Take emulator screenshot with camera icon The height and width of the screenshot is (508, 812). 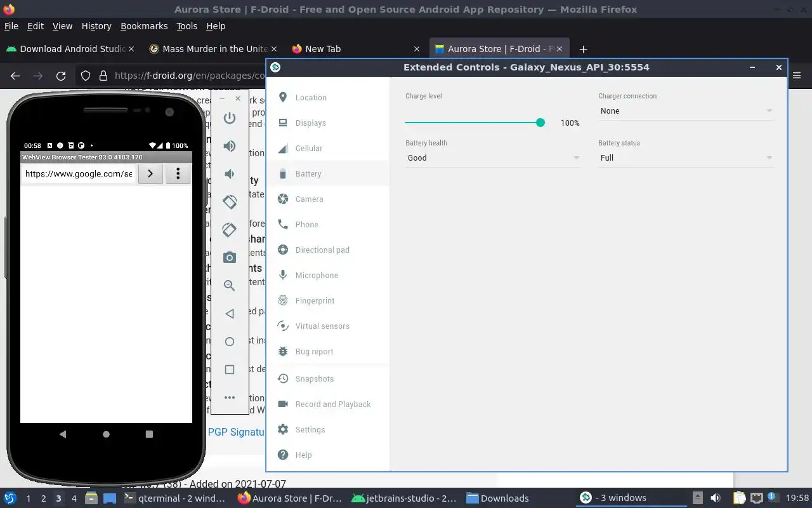click(230, 258)
